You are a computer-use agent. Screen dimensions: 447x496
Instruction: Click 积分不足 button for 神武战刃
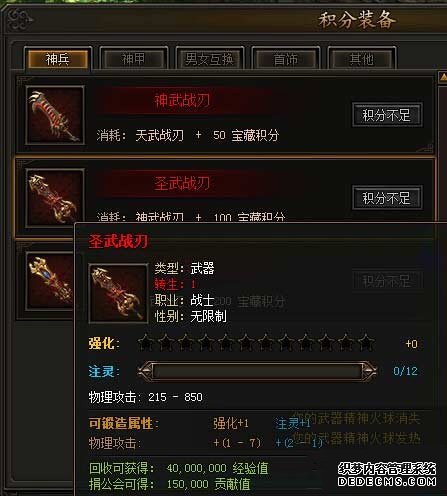click(x=387, y=115)
